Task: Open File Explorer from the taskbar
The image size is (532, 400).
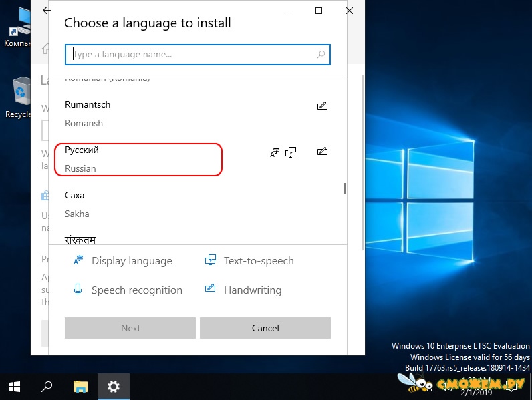Action: [x=81, y=387]
